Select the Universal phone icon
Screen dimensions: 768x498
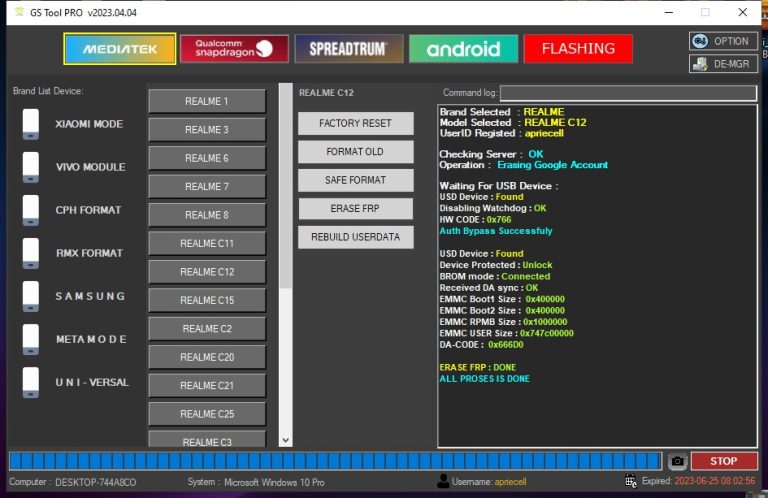[x=30, y=382]
